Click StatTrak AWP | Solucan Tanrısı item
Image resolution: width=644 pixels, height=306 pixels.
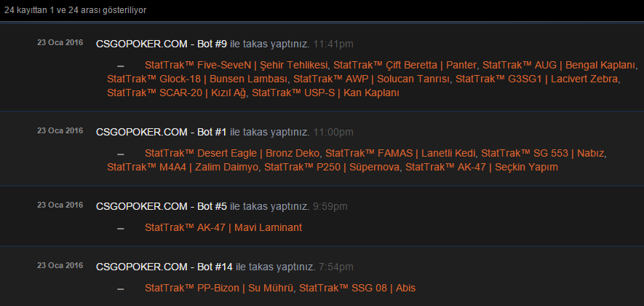pos(372,79)
